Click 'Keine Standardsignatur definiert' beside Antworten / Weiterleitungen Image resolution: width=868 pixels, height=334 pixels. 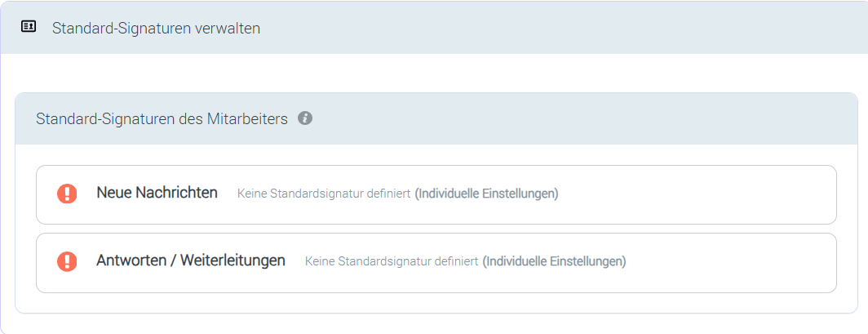[392, 262]
